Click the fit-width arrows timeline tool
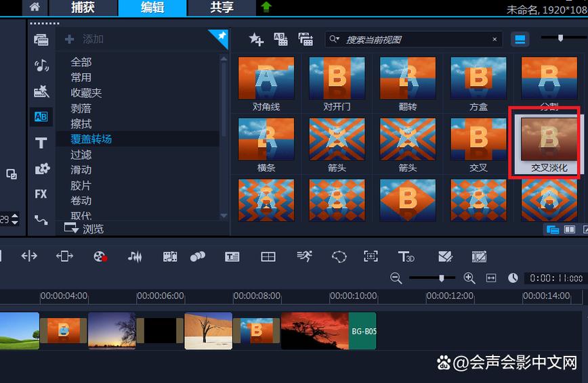The image size is (588, 383). pos(29,256)
